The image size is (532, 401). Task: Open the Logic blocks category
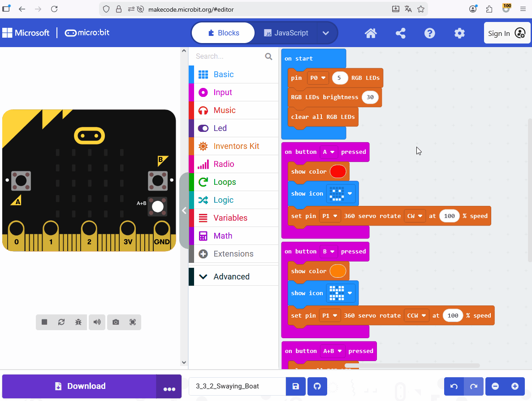[x=234, y=200]
